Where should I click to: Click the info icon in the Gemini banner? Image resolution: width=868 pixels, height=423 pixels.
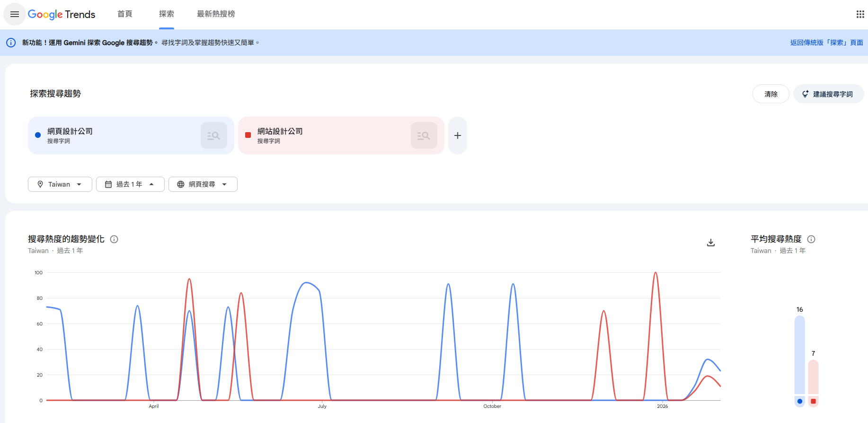tap(11, 43)
